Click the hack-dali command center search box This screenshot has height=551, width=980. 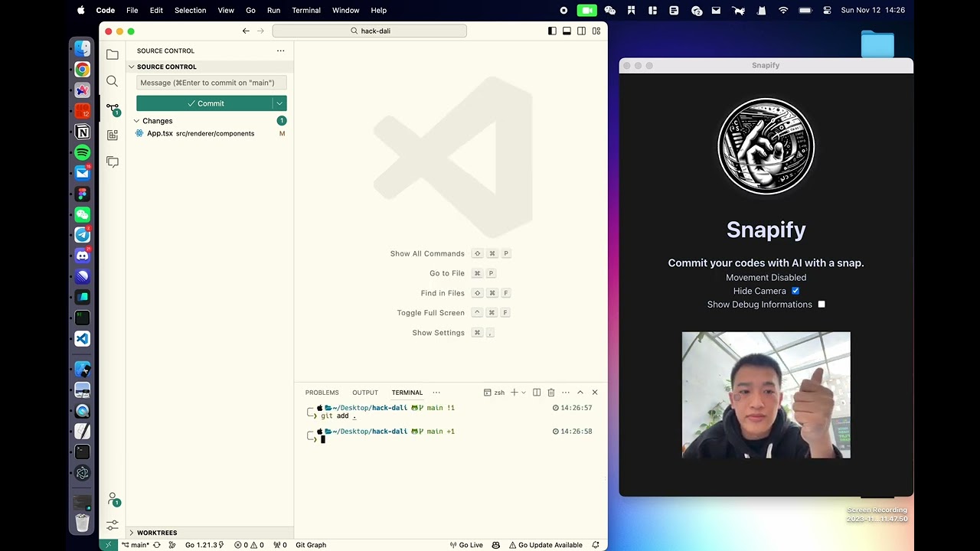[369, 31]
